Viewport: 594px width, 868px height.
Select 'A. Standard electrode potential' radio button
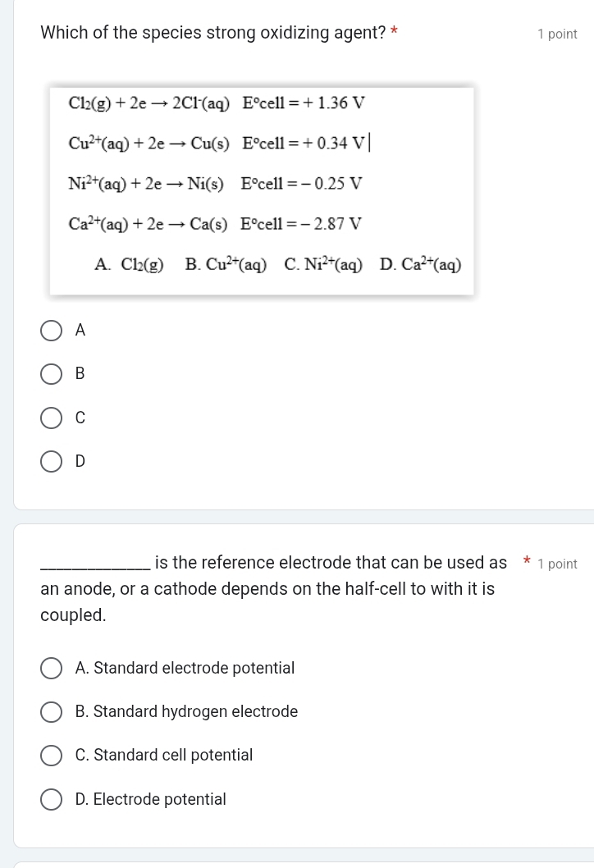pyautogui.click(x=52, y=669)
